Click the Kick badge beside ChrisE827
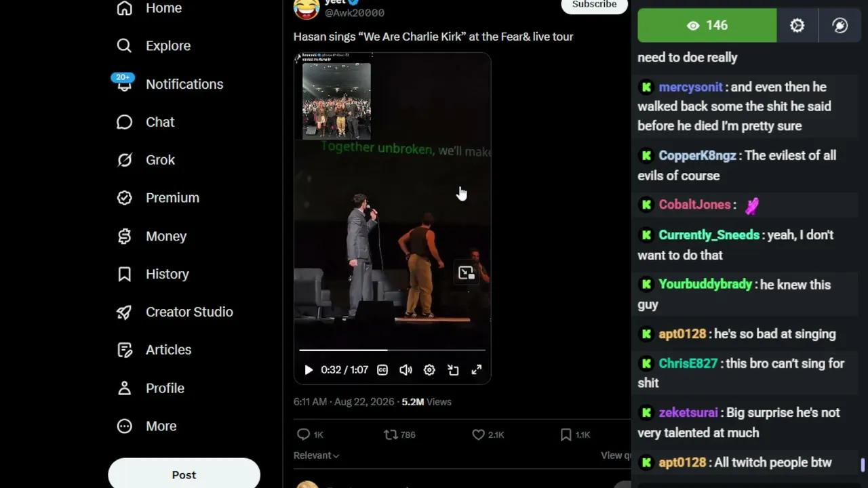The width and height of the screenshot is (868, 488). coord(646,363)
